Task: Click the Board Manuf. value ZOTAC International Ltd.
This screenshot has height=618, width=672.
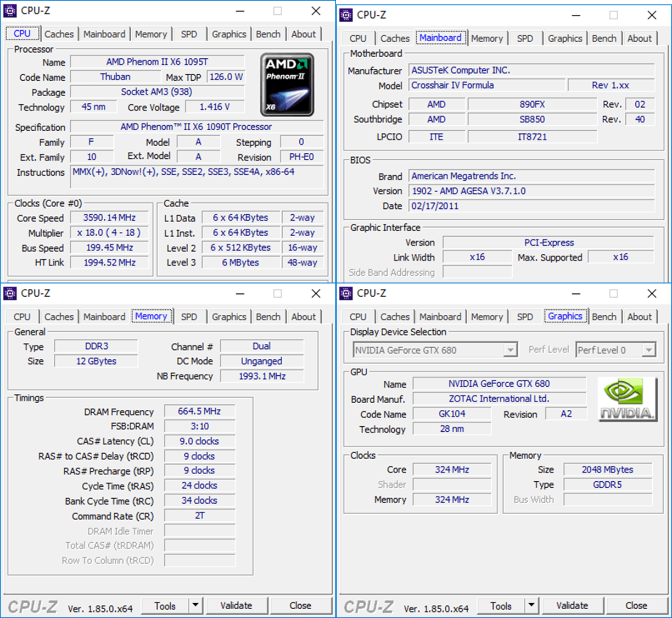Action: (499, 399)
